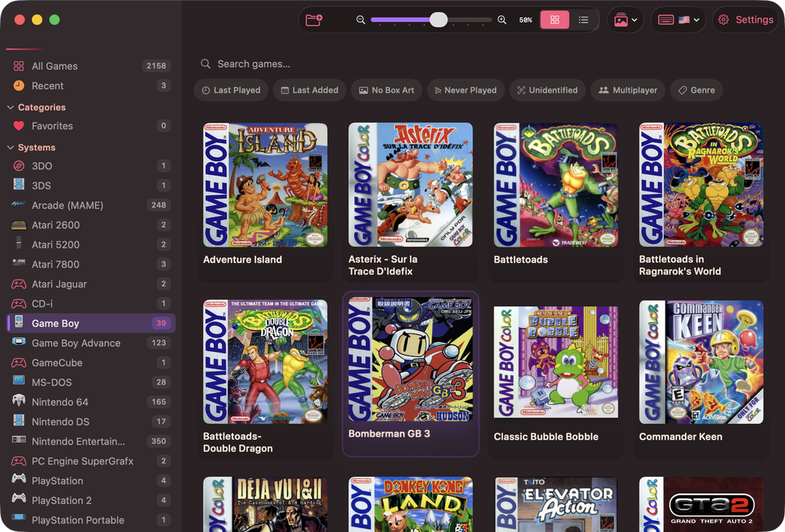Click the 3DO system icon
Viewport: 785px width, 532px height.
coord(18,165)
